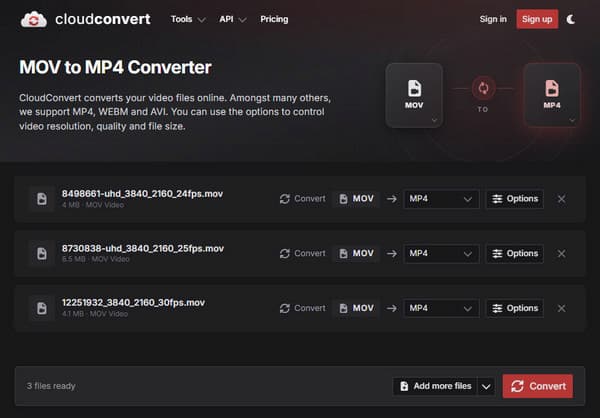The image size is (600, 418).
Task: Click Add more files button
Action: coord(435,386)
